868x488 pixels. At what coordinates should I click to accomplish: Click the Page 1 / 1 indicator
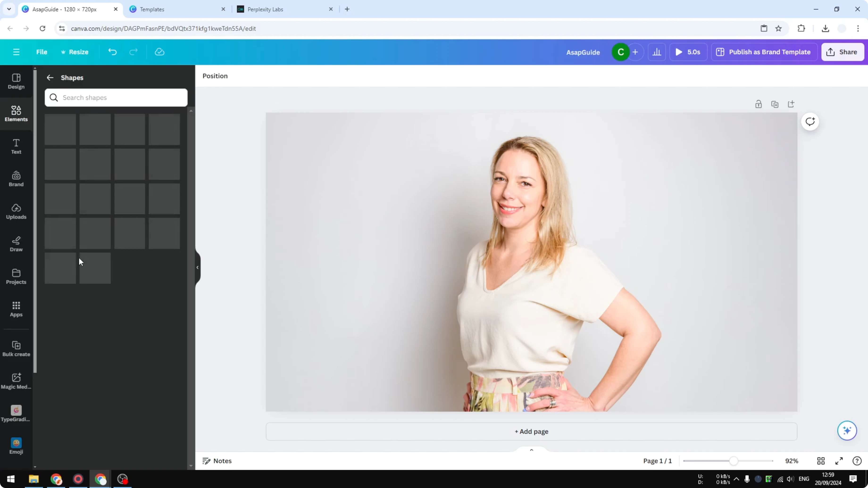click(657, 461)
